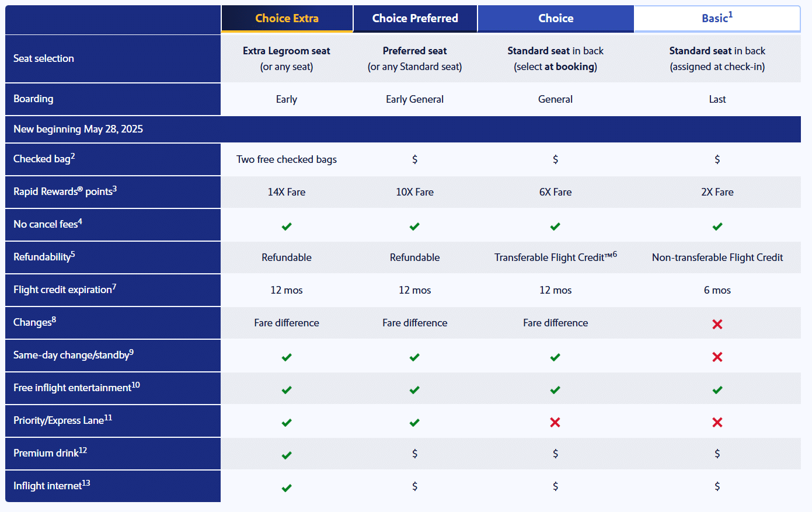Click the '10X Fare' points cell
Image resolution: width=812 pixels, height=512 pixels.
point(414,192)
